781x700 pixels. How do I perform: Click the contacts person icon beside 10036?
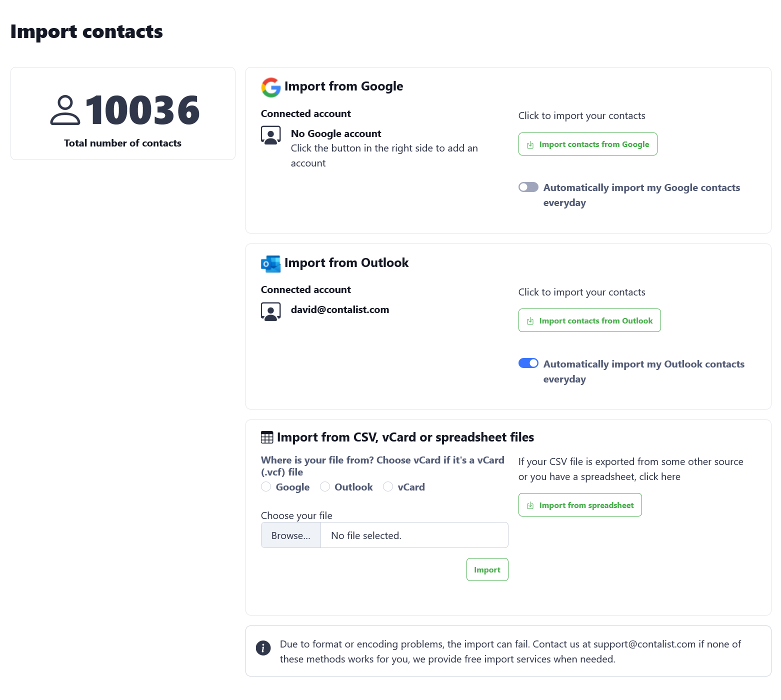click(x=65, y=110)
